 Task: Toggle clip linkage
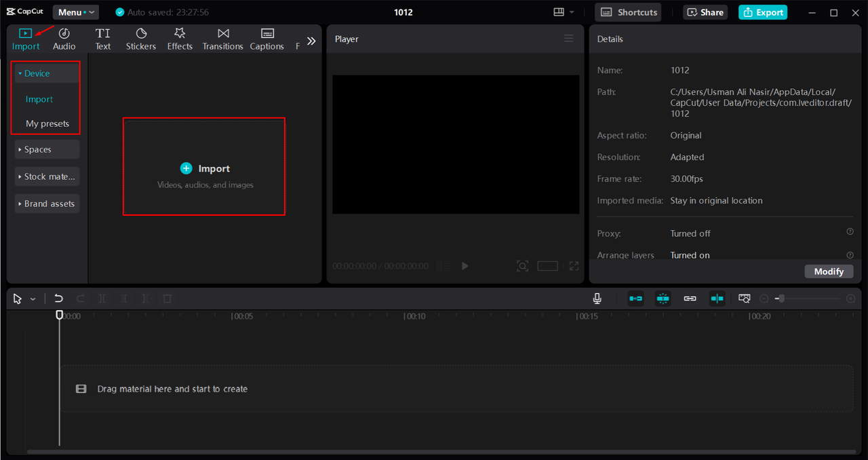690,299
